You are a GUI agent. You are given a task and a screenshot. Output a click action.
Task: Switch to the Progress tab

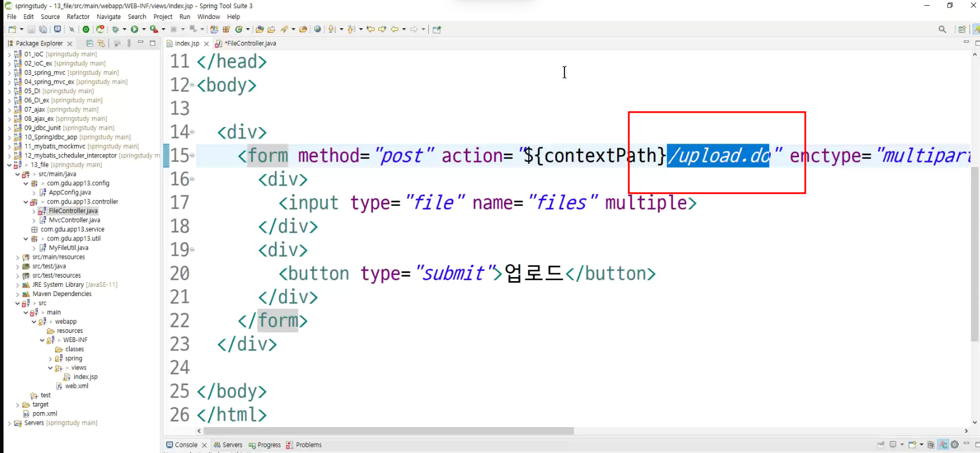tap(265, 445)
